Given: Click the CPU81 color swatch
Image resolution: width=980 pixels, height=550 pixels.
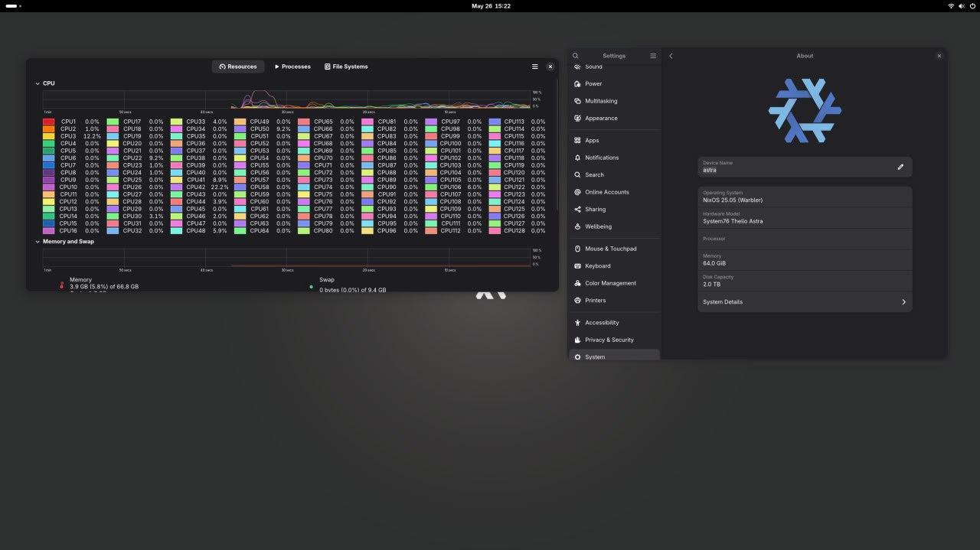Looking at the screenshot, I should 367,122.
